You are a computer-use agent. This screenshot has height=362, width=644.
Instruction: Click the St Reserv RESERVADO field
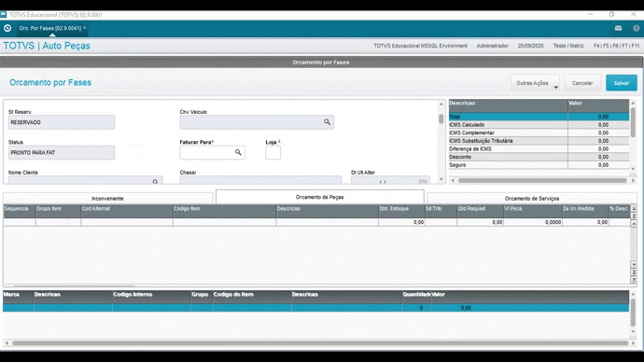(62, 122)
